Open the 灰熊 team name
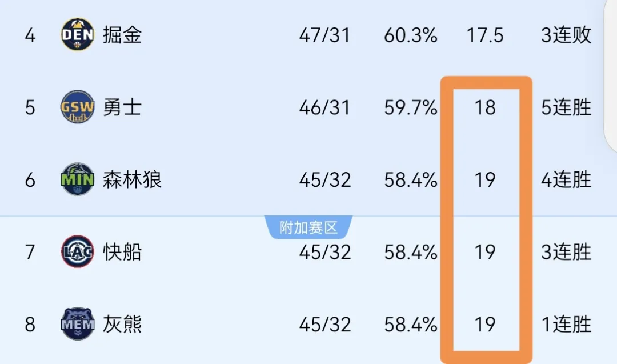The height and width of the screenshot is (364, 617). pyautogui.click(x=122, y=325)
